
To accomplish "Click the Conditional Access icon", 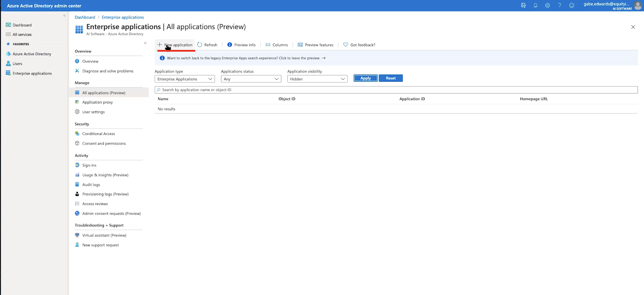I will tap(77, 134).
